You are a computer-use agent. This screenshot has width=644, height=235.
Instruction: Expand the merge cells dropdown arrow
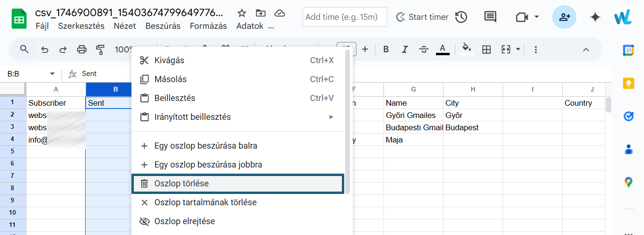[518, 49]
